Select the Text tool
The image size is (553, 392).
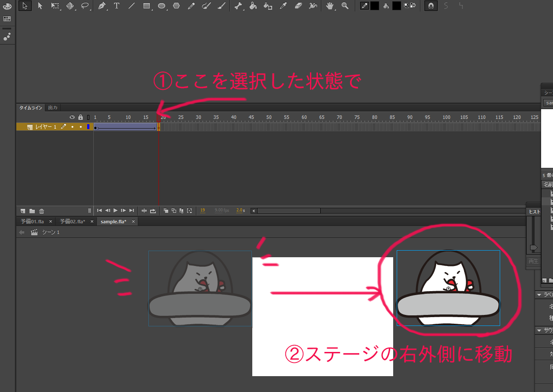click(117, 6)
